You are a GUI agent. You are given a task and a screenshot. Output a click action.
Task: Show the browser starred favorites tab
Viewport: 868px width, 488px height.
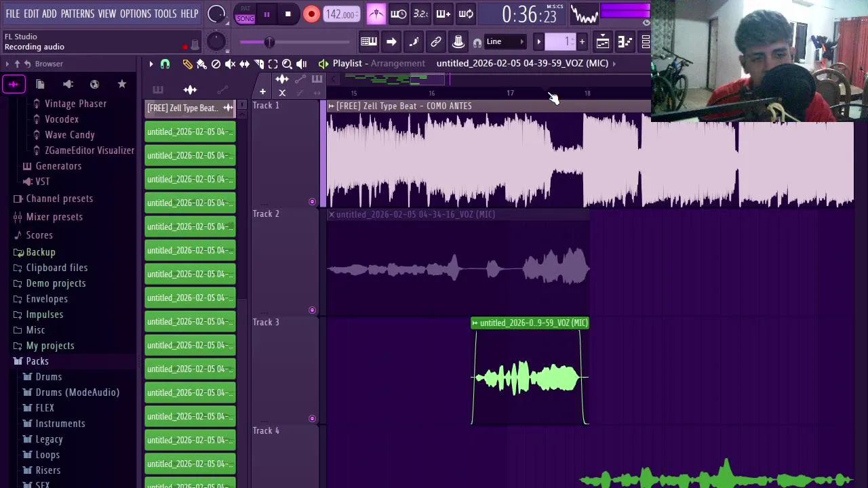[122, 84]
